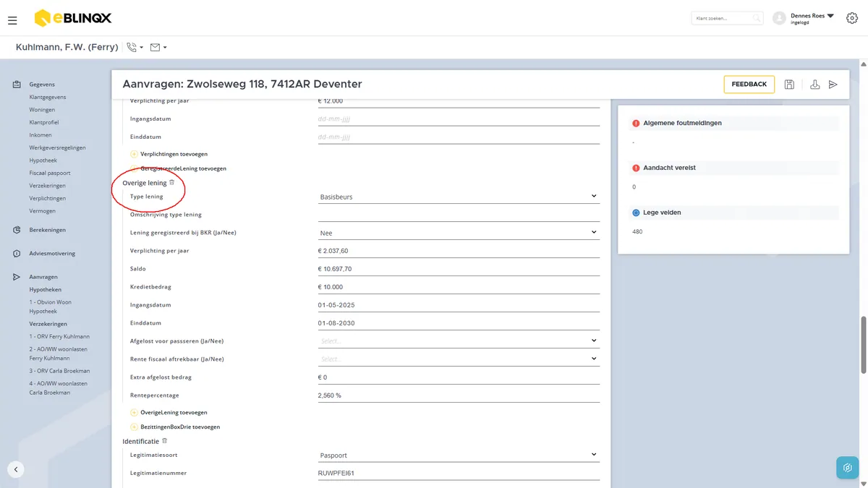Delete the Overige lening section via trash icon
868x488 pixels.
pyautogui.click(x=171, y=183)
